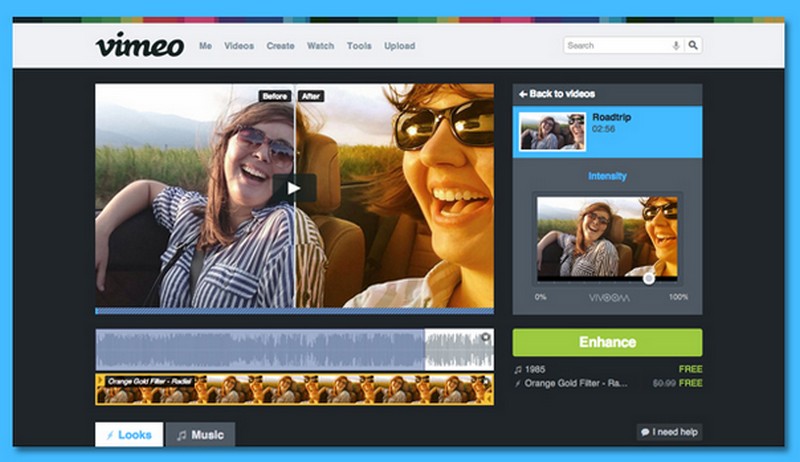
Task: Switch to the Looks tab
Action: coord(129,435)
